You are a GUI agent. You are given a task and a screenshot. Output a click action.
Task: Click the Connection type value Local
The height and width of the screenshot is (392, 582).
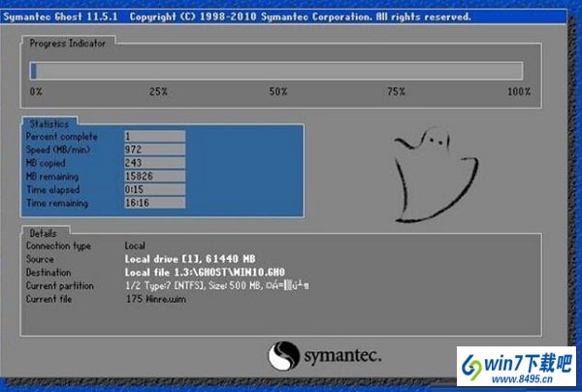click(135, 245)
